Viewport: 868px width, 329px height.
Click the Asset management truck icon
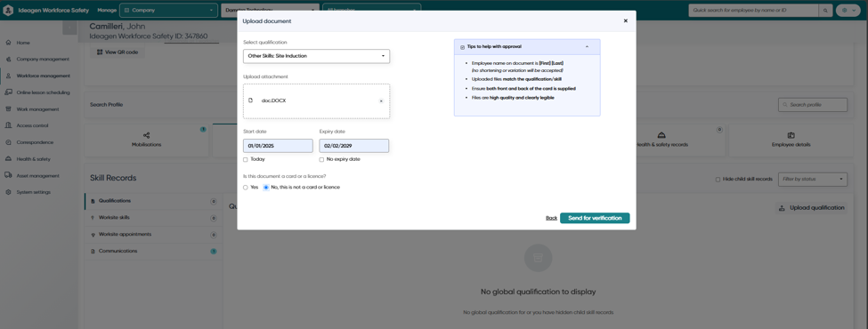(x=8, y=175)
